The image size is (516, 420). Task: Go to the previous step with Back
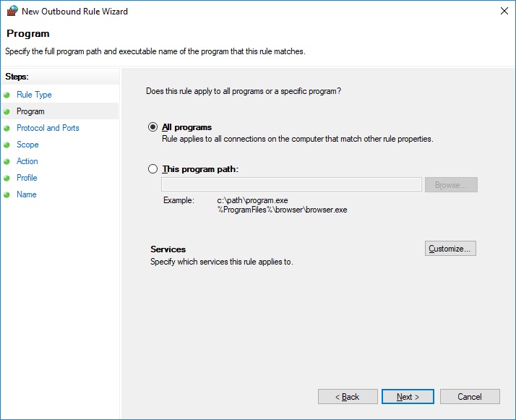(348, 397)
